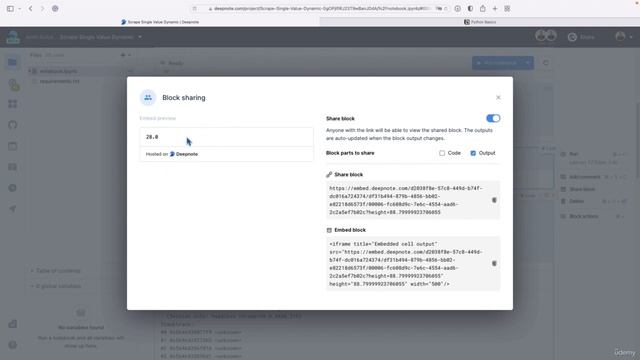Open the GitHub sidebar icon
Viewport: 640px width, 360px height.
click(13, 125)
